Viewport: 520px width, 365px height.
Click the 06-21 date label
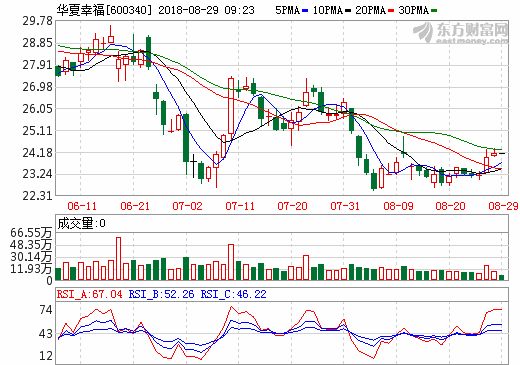tap(135, 206)
